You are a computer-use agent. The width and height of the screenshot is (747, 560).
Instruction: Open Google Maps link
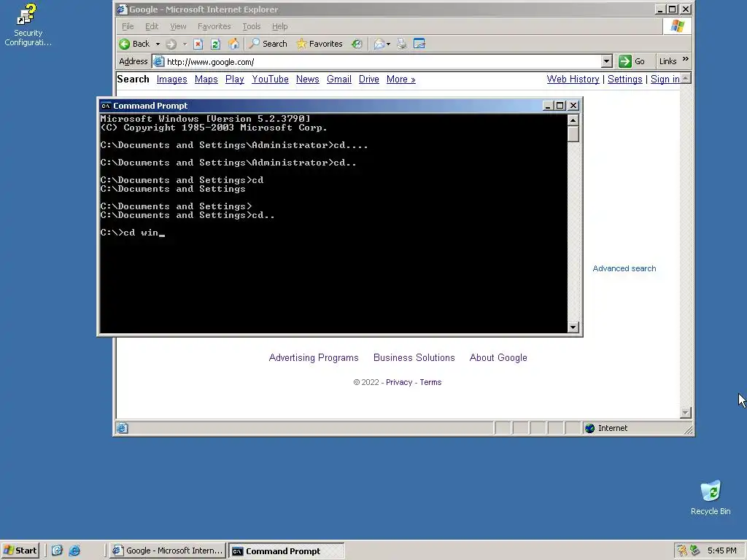(206, 79)
